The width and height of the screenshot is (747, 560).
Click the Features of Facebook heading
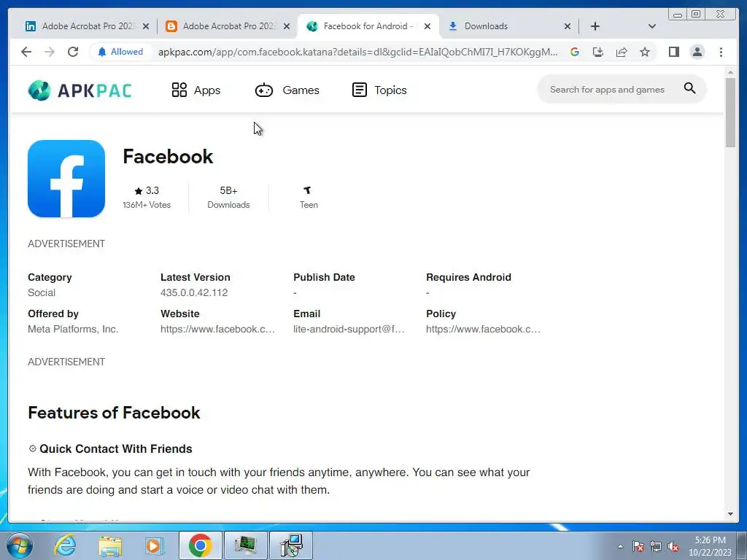pos(114,413)
